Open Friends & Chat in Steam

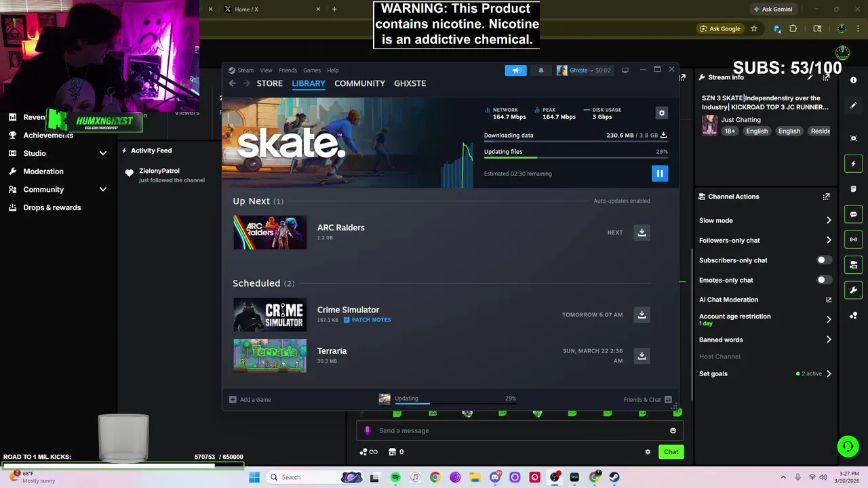coord(648,400)
